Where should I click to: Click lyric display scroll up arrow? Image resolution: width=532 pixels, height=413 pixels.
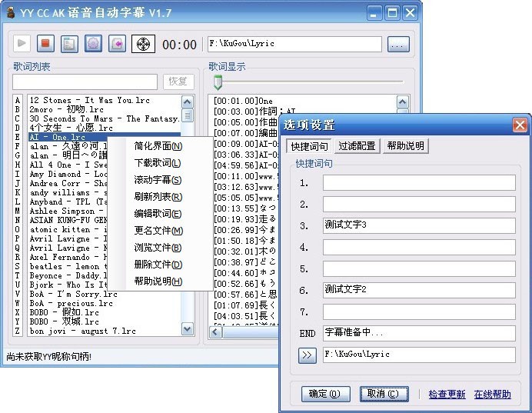[403, 102]
